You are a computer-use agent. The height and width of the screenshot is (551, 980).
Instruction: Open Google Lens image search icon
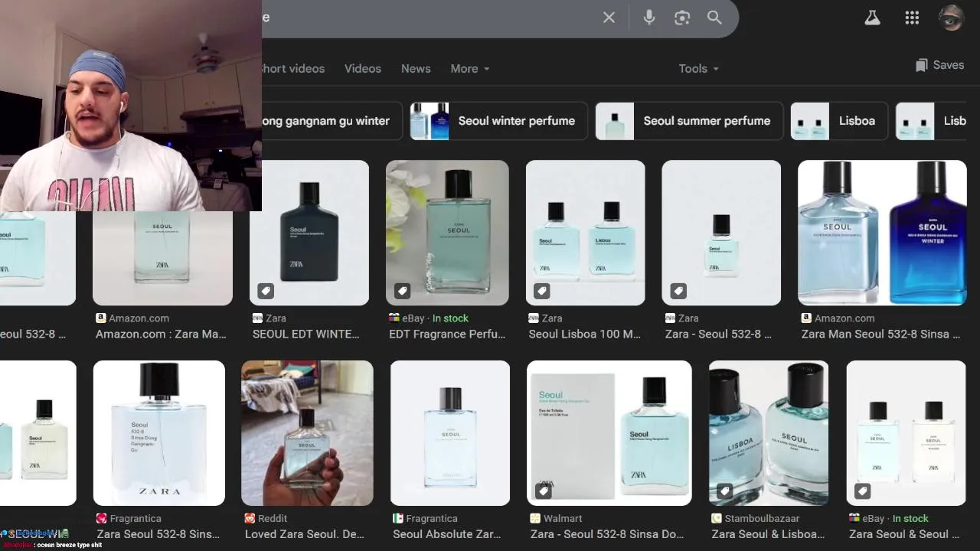click(682, 18)
